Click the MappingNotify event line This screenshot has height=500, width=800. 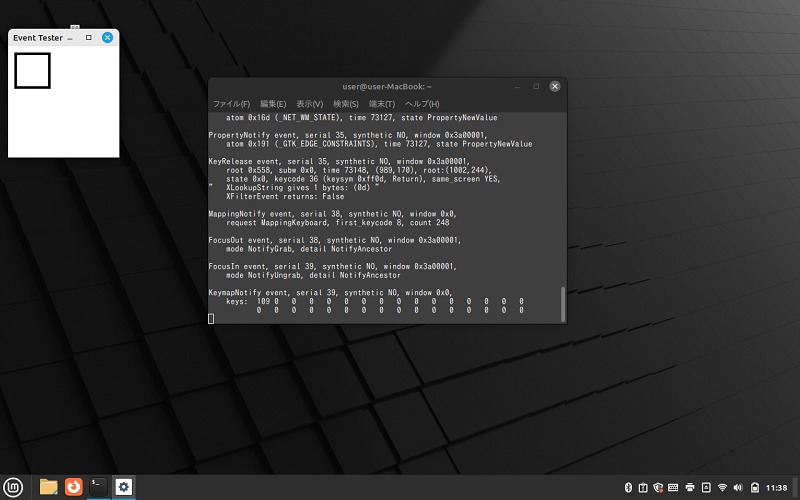[x=333, y=214]
